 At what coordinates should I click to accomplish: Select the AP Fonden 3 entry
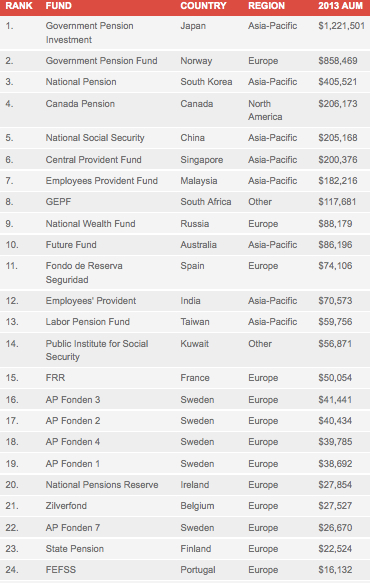[73, 400]
